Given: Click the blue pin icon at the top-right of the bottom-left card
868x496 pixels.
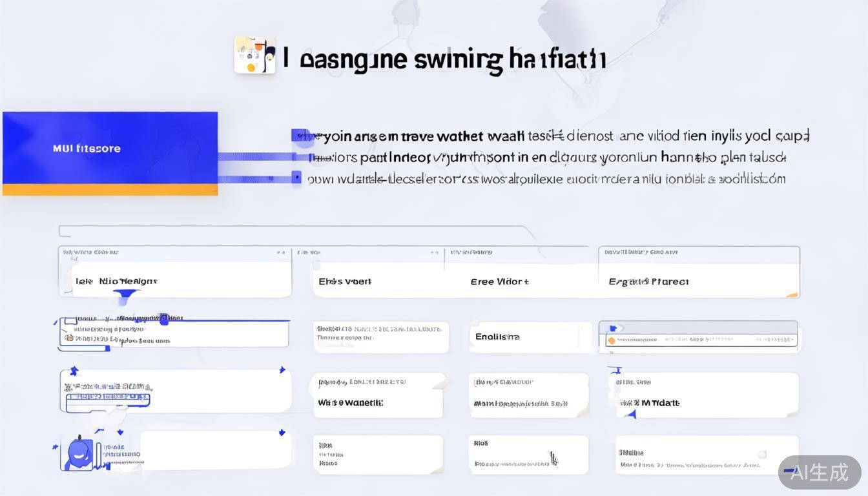Looking at the screenshot, I should pos(282,432).
